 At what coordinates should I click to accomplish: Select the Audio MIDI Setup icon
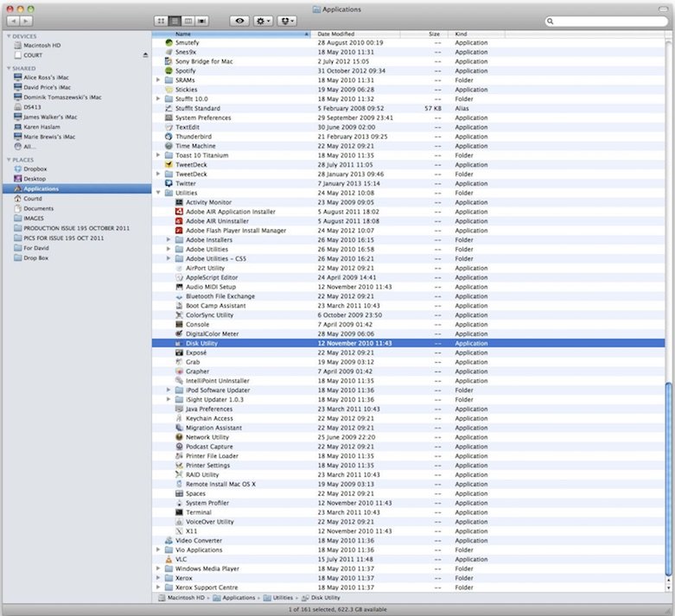pos(179,287)
